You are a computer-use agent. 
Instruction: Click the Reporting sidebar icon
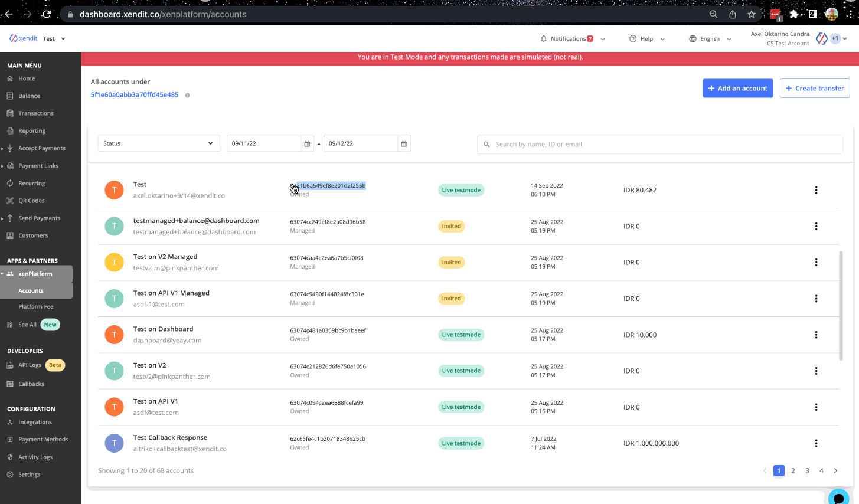pyautogui.click(x=10, y=131)
